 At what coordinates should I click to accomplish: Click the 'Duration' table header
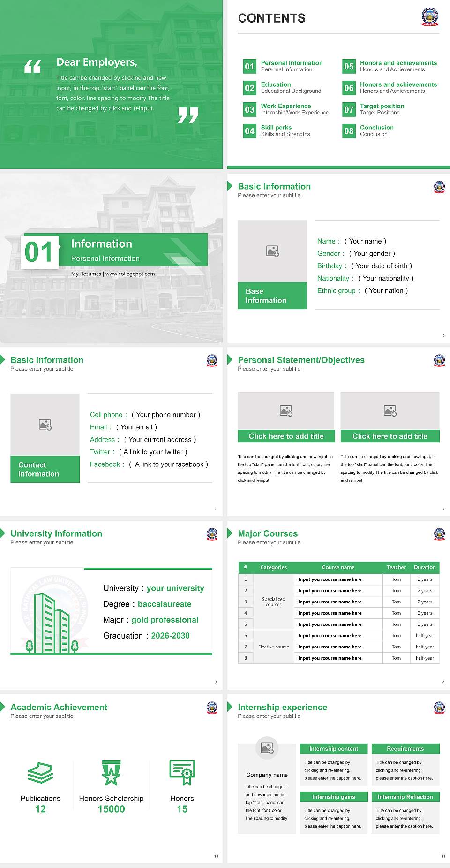tap(425, 567)
